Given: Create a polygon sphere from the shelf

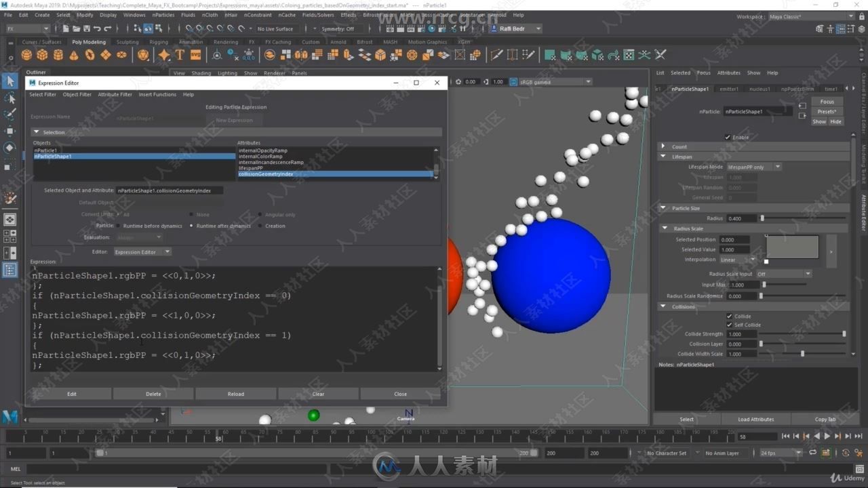Looking at the screenshot, I should tap(26, 55).
